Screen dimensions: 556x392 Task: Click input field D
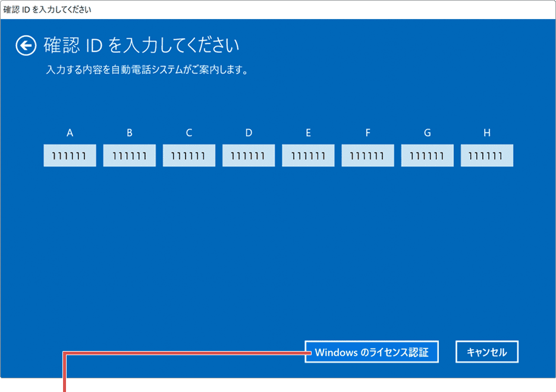point(249,155)
